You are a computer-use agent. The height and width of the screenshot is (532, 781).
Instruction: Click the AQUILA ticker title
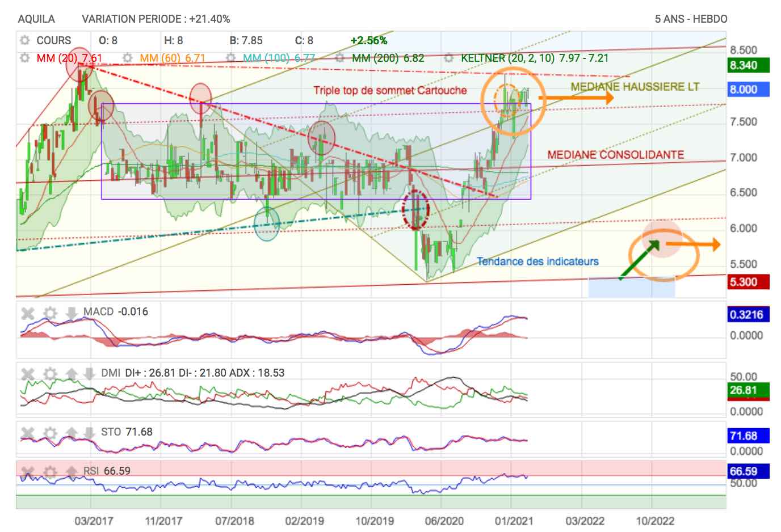(x=37, y=19)
